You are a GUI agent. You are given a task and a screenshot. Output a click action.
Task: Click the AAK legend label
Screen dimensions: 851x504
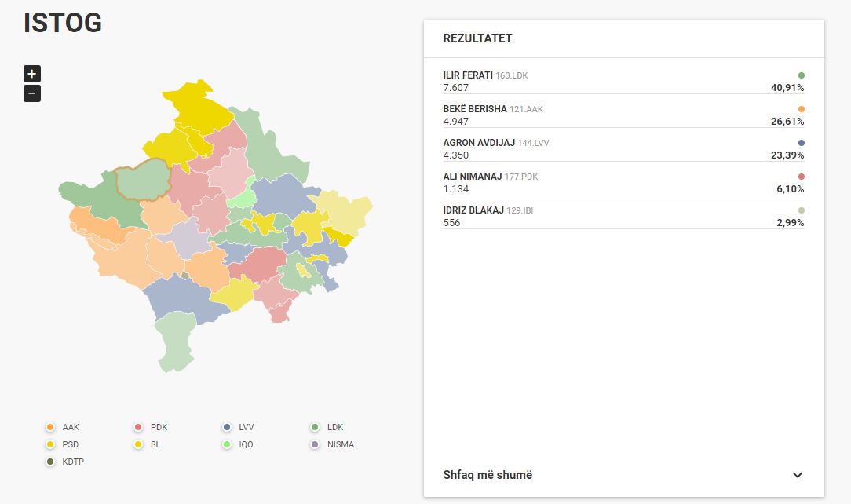tap(71, 428)
